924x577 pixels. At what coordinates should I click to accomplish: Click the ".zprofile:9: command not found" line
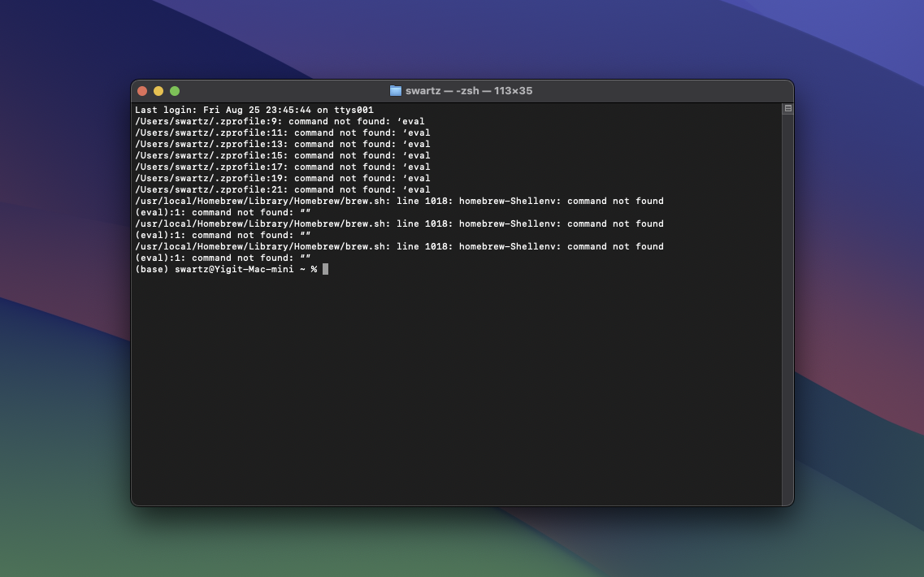(x=280, y=121)
